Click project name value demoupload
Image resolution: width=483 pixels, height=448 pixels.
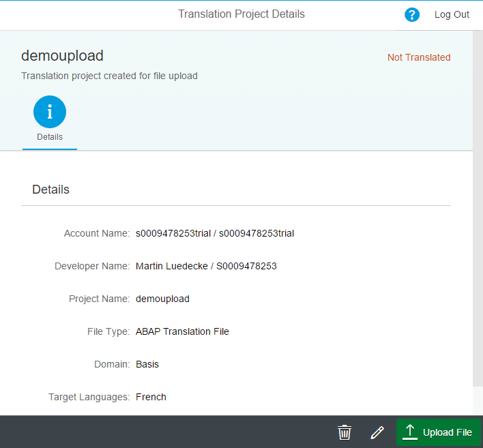(162, 299)
